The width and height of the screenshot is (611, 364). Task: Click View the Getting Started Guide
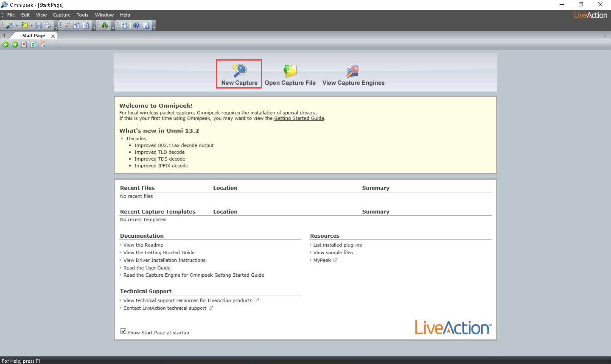coord(159,253)
